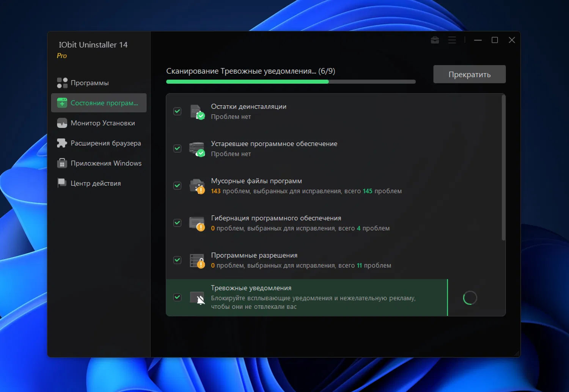This screenshot has height=392, width=569.
Task: Maximize the IObit Uninstaller window
Action: click(495, 40)
